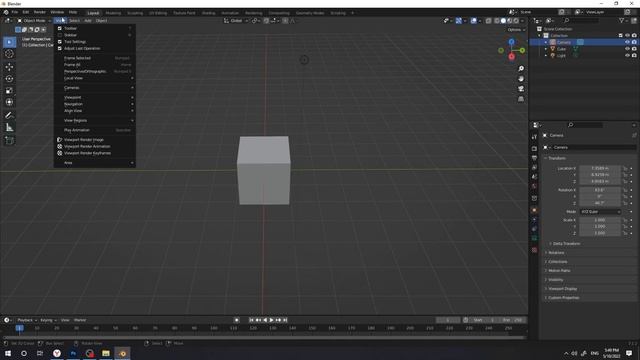This screenshot has height=360, width=640.
Task: Click the red X axis gizmo circle
Action: 511,56
